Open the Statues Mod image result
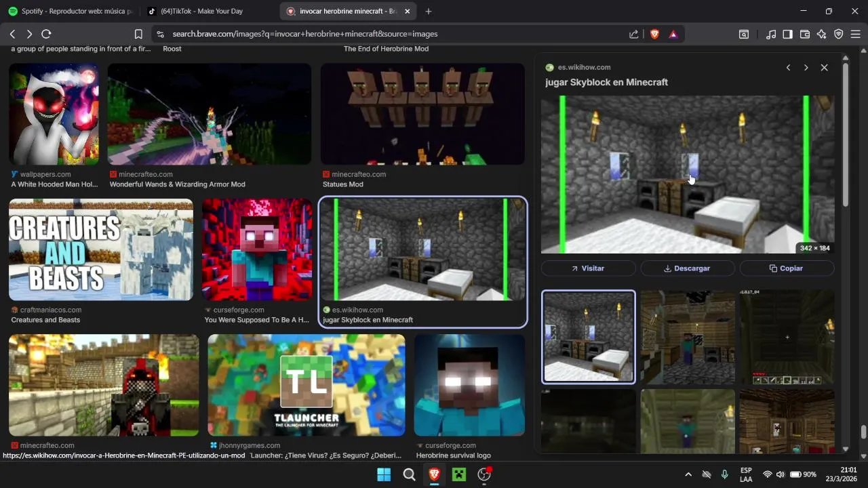This screenshot has height=488, width=868. [422, 114]
